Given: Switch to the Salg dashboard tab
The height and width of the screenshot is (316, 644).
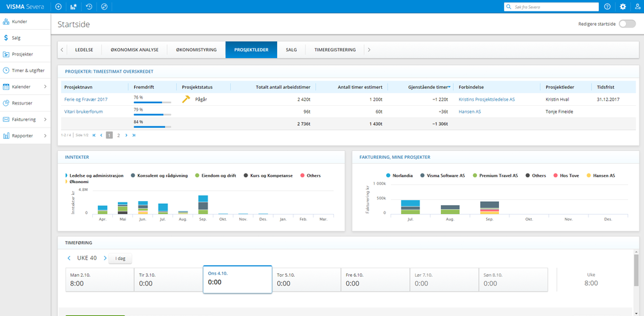Looking at the screenshot, I should [x=291, y=50].
